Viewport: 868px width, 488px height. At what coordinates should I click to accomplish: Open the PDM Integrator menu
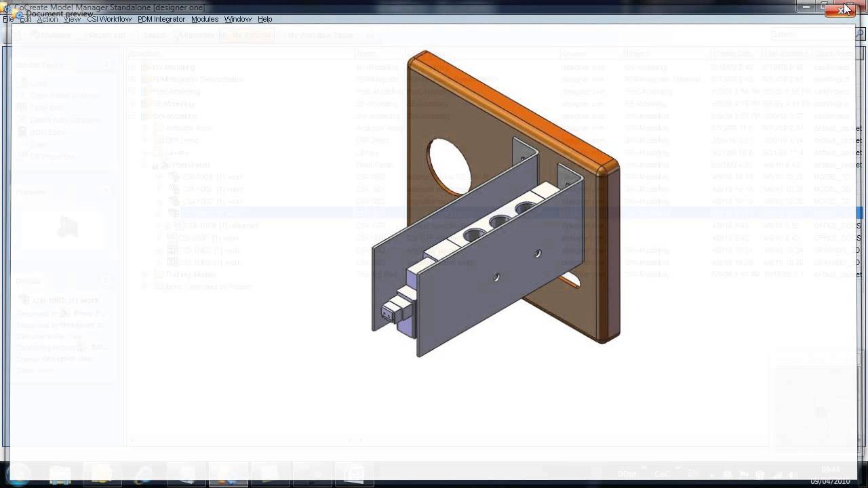pos(161,19)
